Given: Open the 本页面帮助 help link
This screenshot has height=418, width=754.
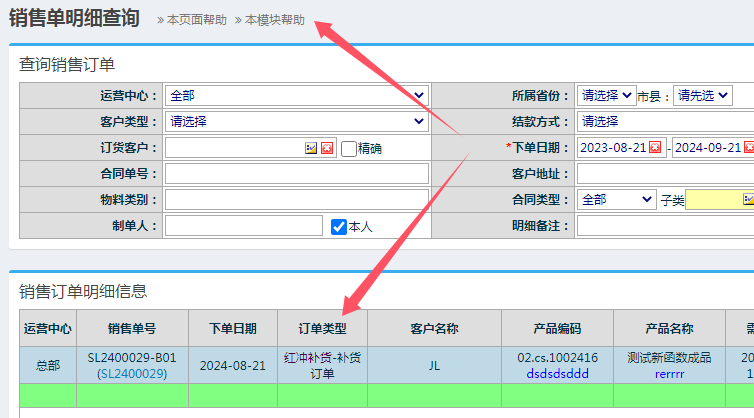Looking at the screenshot, I should click(196, 21).
